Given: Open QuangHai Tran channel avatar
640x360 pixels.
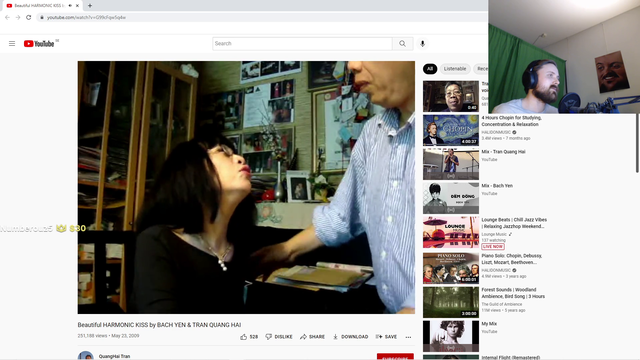Looking at the screenshot, I should (x=86, y=356).
